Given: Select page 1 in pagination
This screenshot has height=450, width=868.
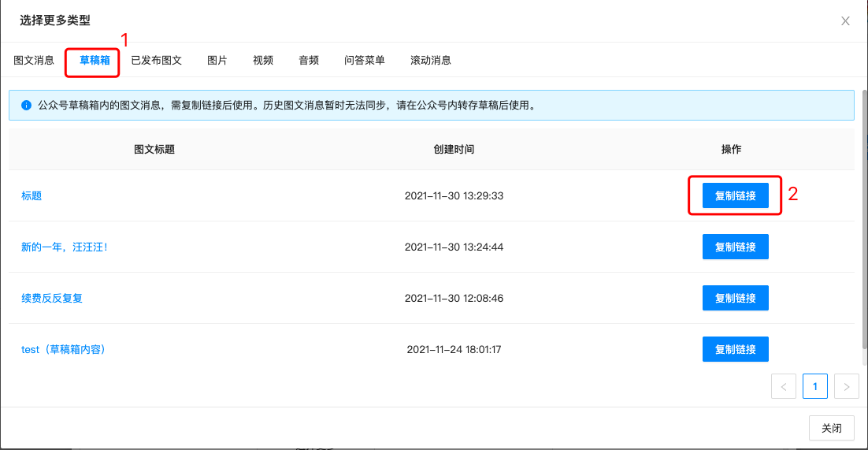Looking at the screenshot, I should tap(814, 386).
